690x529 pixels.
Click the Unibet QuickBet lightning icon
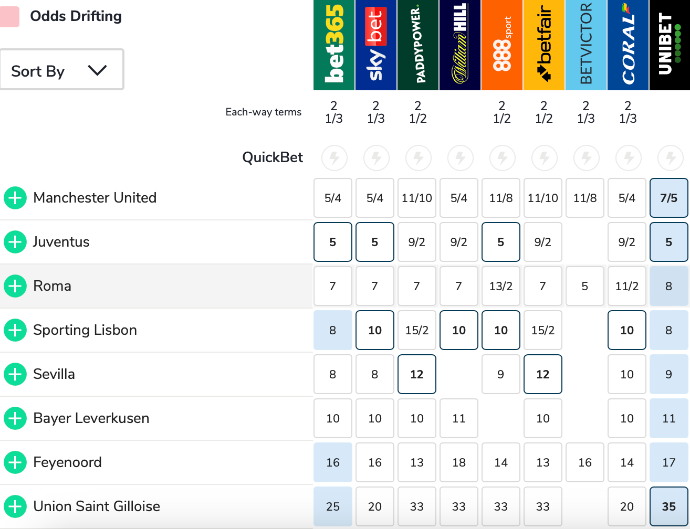click(x=669, y=157)
